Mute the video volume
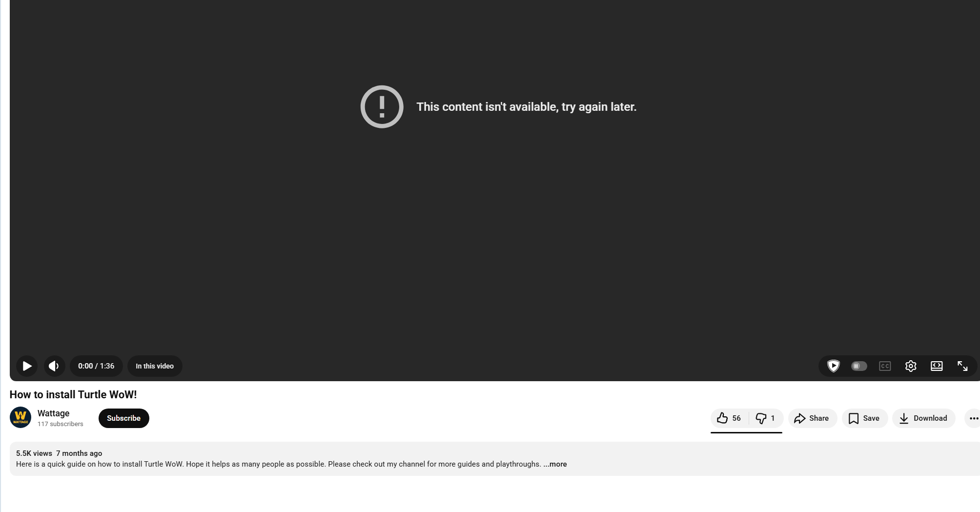Screen dimensions: 980x512 [x=54, y=366]
